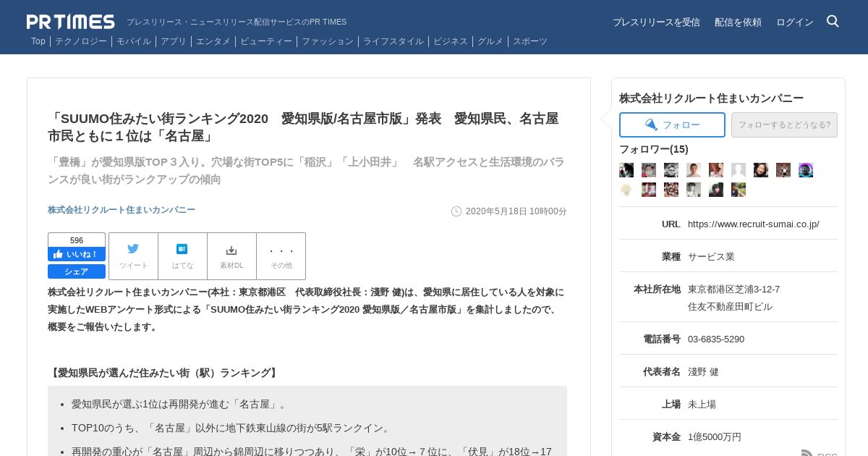Image resolution: width=868 pixels, height=456 pixels.
Task: Click second avatar in second follower row
Action: coord(649,190)
